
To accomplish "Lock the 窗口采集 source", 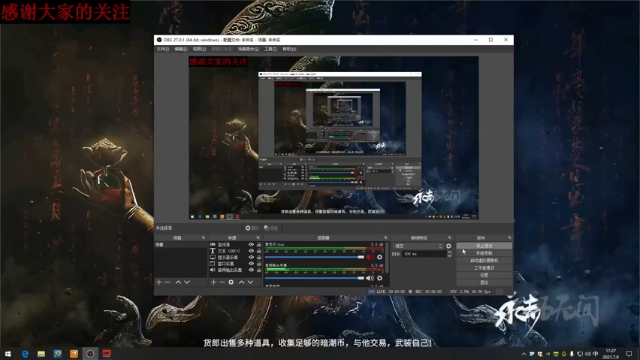I will pyautogui.click(x=259, y=263).
